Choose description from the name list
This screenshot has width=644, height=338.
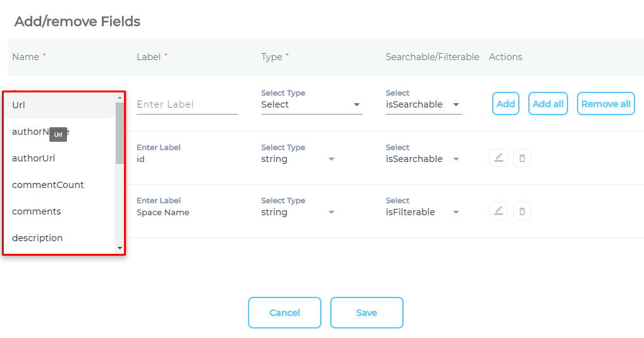pyautogui.click(x=37, y=238)
